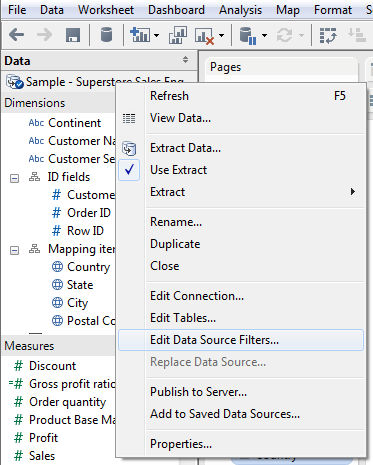Open the Format menu
This screenshot has width=373, height=465.
333,10
